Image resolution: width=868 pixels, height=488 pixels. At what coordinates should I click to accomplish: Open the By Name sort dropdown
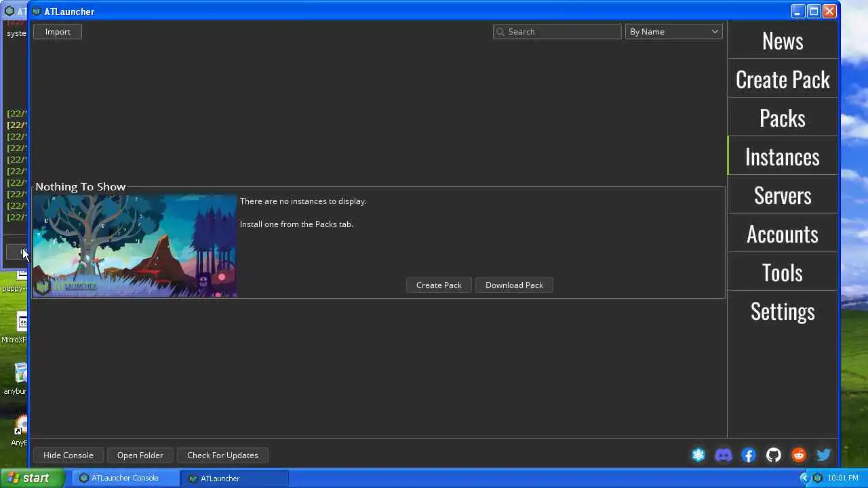[673, 32]
